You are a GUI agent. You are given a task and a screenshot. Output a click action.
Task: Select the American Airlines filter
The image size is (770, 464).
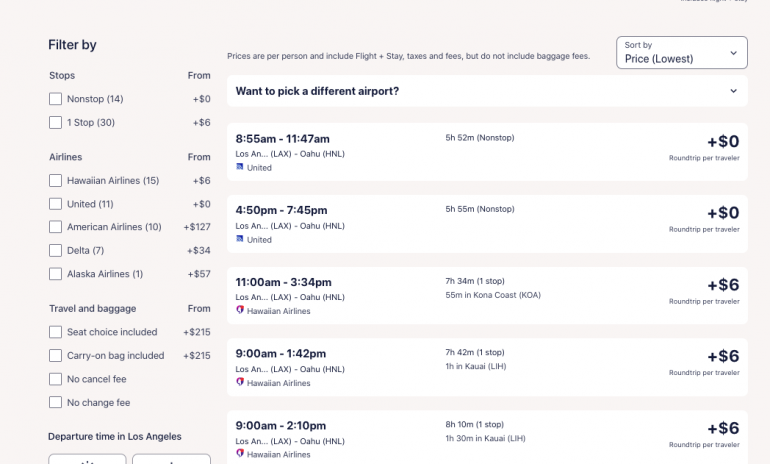tap(56, 227)
